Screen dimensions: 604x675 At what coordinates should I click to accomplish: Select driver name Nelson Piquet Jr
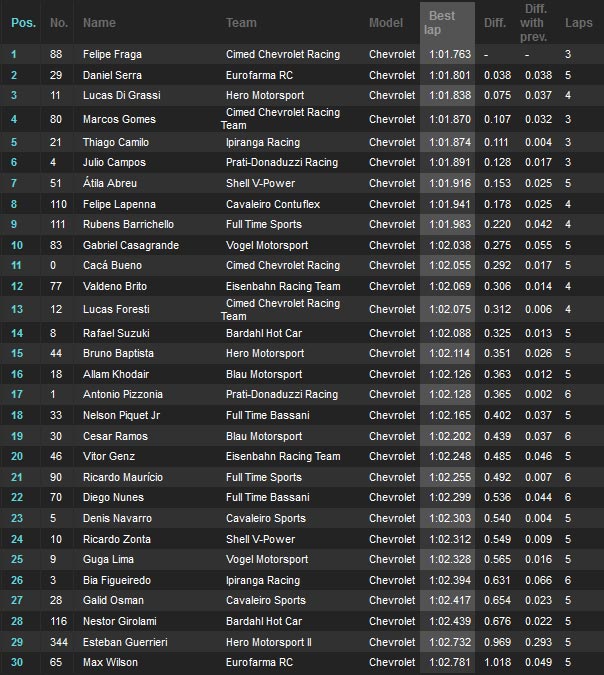pos(121,415)
